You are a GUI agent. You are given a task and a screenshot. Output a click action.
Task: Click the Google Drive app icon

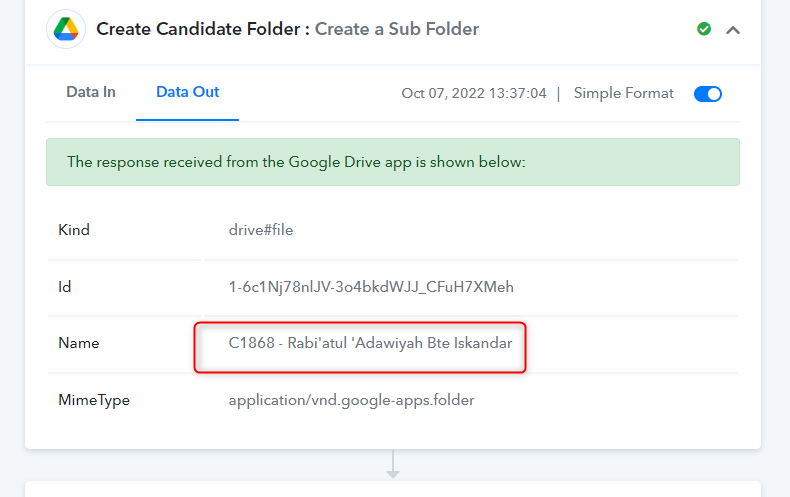(x=66, y=29)
